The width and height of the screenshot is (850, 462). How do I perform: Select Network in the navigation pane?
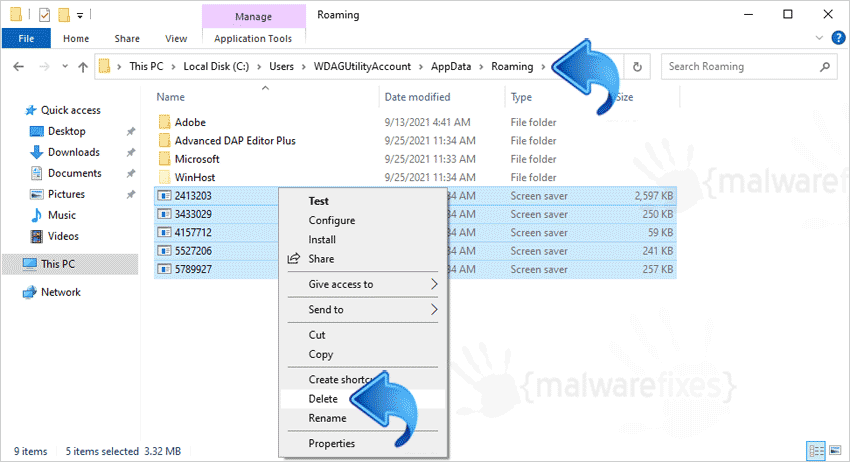click(x=61, y=292)
